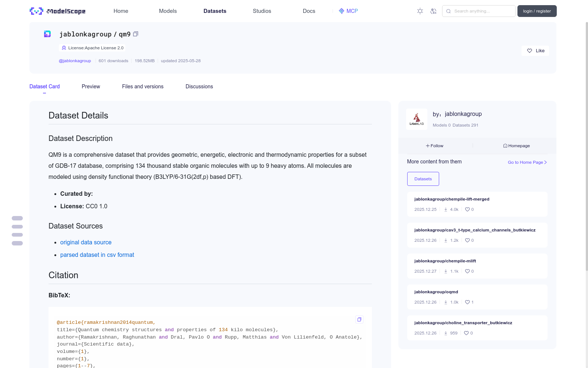This screenshot has height=368, width=588.
Task: Open the Studios navigation item
Action: (x=262, y=11)
